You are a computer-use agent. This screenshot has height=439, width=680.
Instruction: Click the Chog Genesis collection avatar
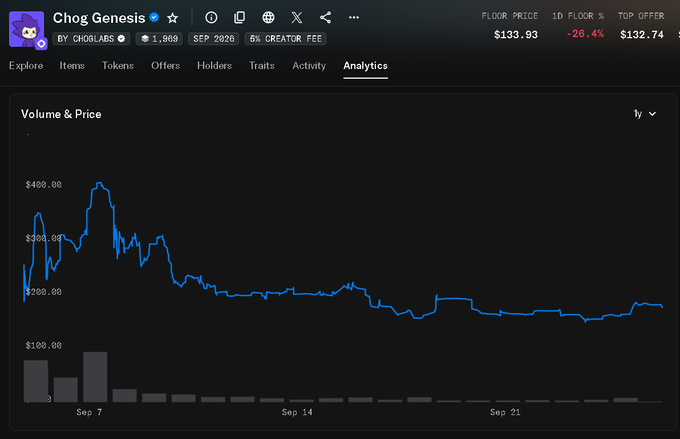pyautogui.click(x=26, y=29)
